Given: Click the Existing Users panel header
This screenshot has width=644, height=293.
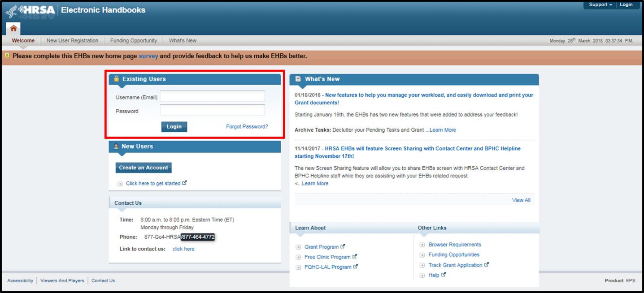Looking at the screenshot, I should tap(195, 79).
